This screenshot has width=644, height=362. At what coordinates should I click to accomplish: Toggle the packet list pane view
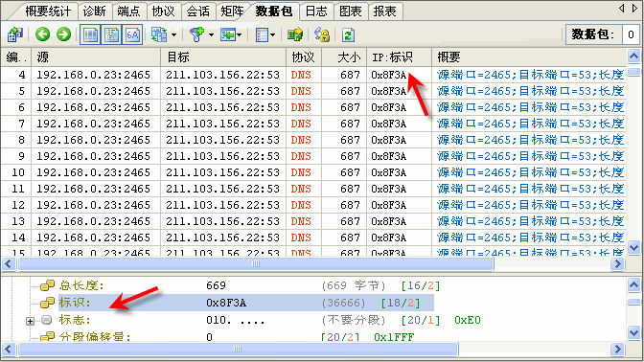pyautogui.click(x=90, y=34)
